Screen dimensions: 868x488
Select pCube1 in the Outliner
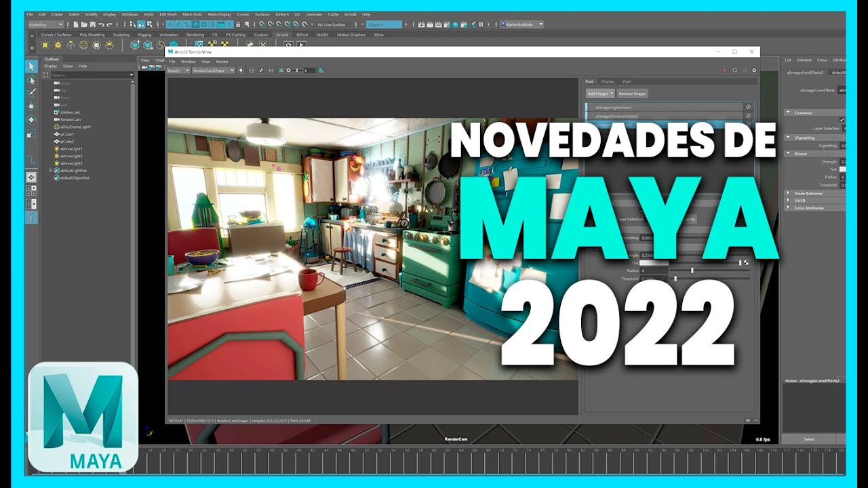click(66, 134)
